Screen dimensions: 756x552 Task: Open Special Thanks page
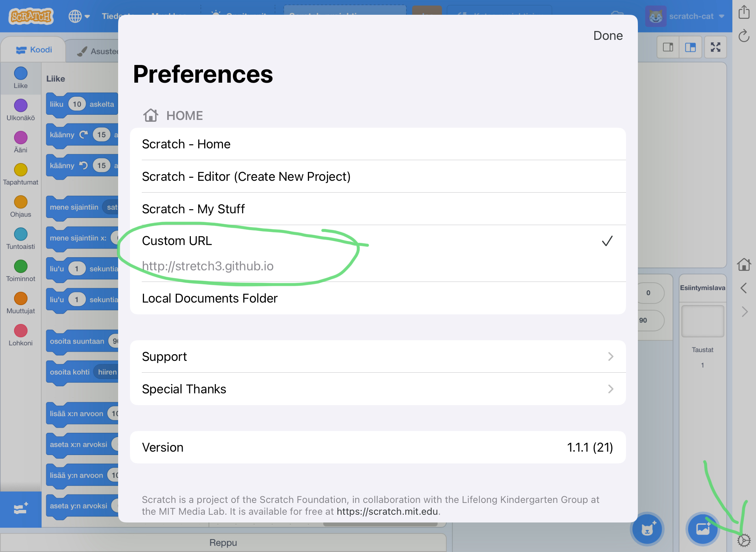pos(377,389)
